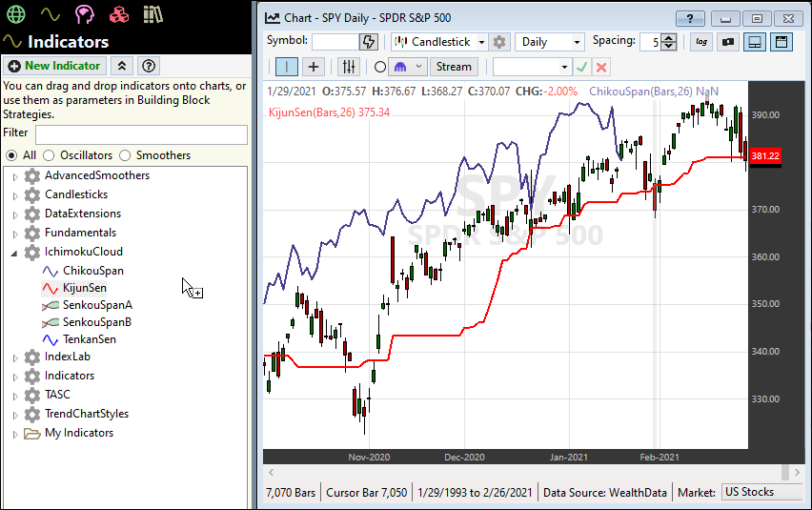
Task: Select the All radio button
Action: pyautogui.click(x=11, y=155)
